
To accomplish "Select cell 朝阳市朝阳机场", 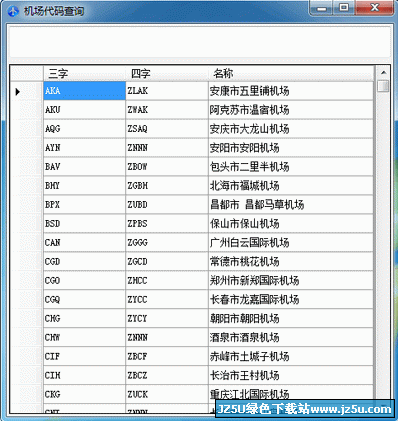I will point(291,319).
